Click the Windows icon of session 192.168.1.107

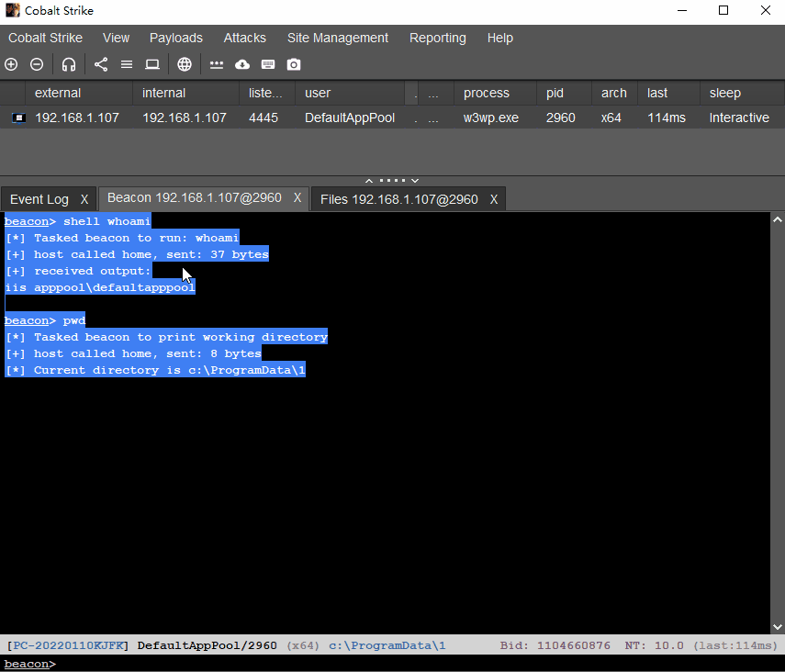tap(18, 118)
